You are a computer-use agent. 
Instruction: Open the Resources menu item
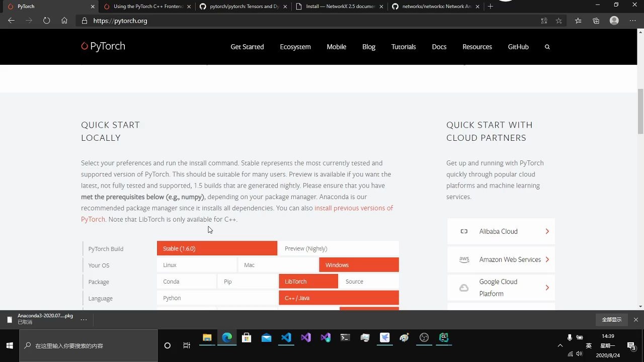(x=477, y=47)
